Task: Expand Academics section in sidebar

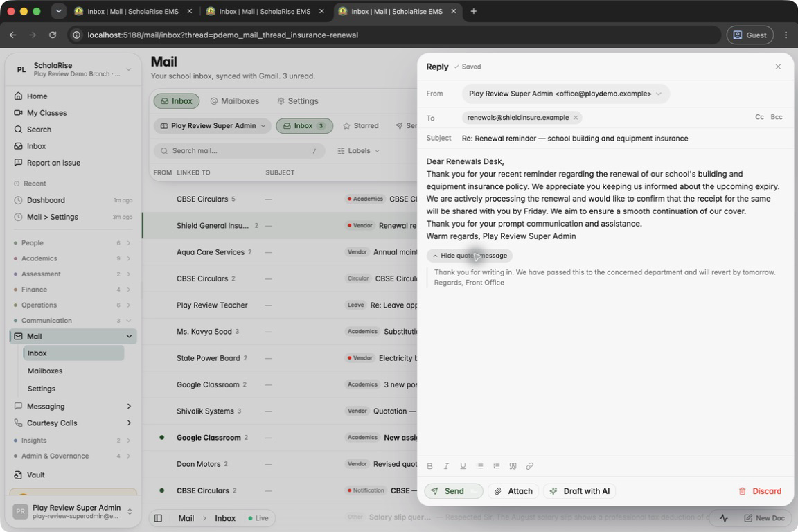Action: pyautogui.click(x=73, y=258)
